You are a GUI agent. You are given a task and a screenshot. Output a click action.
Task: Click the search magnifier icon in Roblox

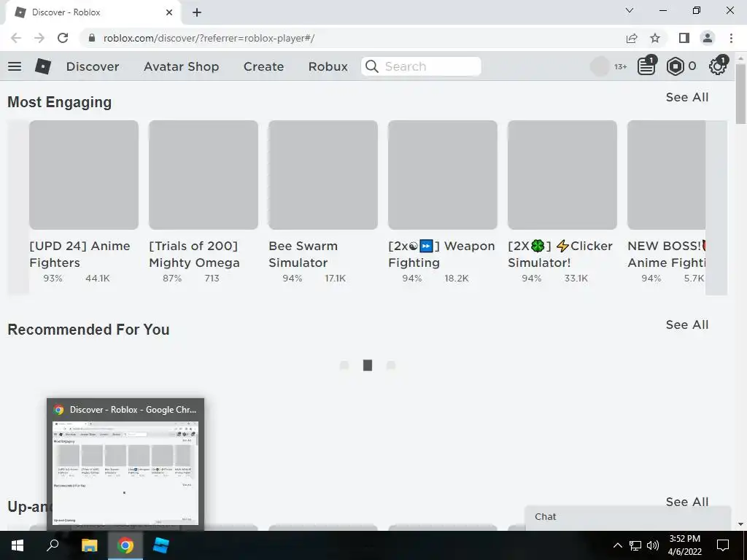click(x=371, y=66)
